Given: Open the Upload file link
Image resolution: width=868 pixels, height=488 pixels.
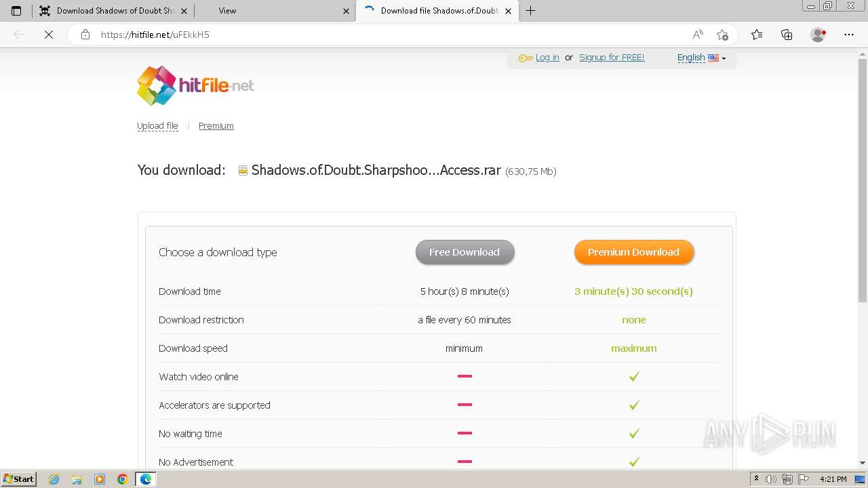Looking at the screenshot, I should click(157, 126).
